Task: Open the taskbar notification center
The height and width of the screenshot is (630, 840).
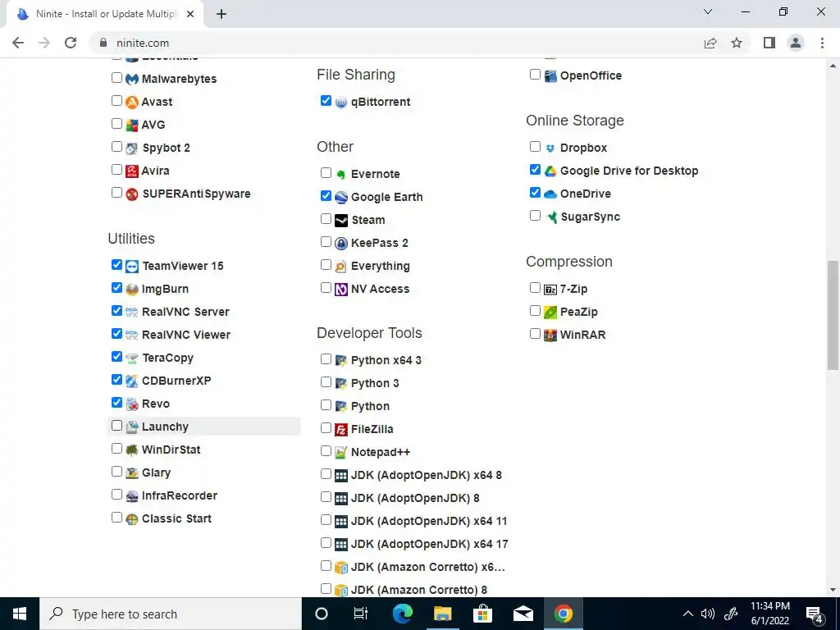Action: pyautogui.click(x=815, y=614)
